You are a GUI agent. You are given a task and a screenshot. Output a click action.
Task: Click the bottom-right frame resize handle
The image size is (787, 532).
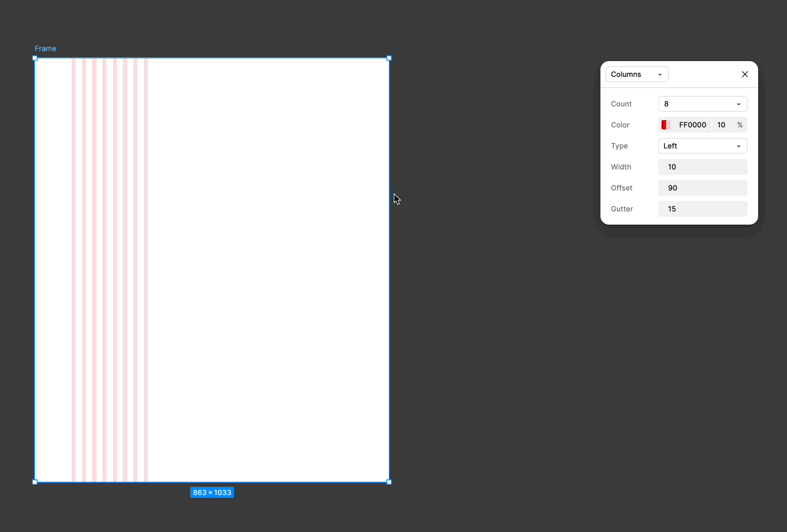390,481
